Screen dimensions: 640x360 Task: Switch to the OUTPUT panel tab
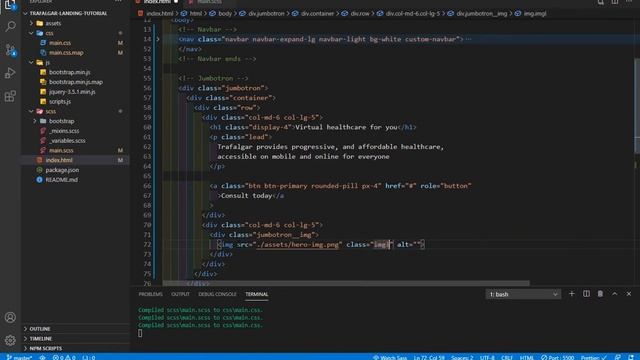pyautogui.click(x=180, y=294)
